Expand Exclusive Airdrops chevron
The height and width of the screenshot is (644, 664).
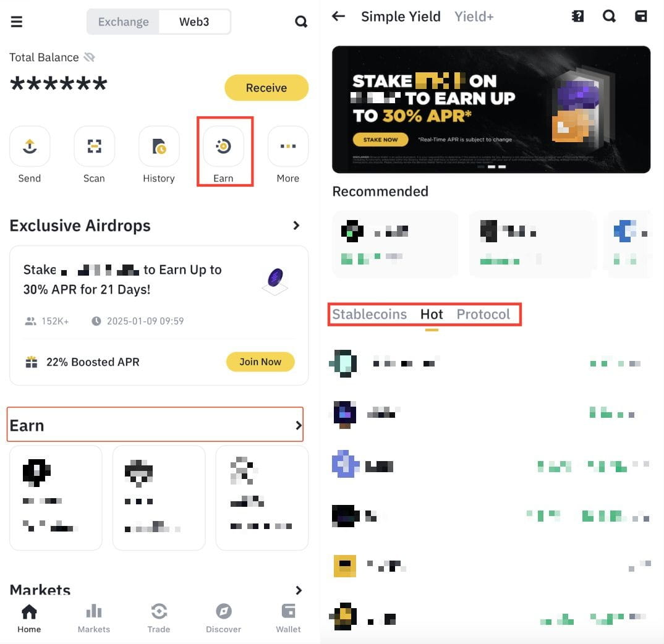pos(296,226)
